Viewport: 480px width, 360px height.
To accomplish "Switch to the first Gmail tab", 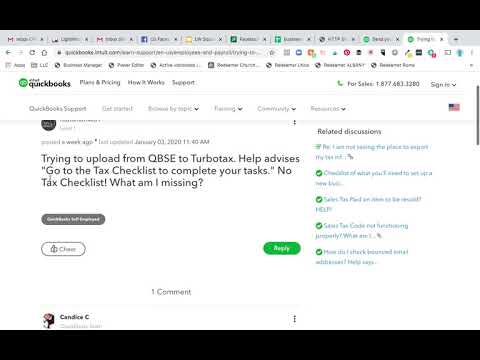I will (25, 39).
